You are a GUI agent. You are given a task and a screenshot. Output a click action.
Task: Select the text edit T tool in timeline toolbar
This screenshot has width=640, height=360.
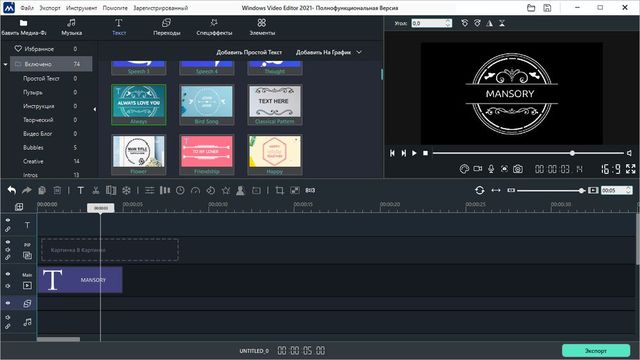click(80, 190)
